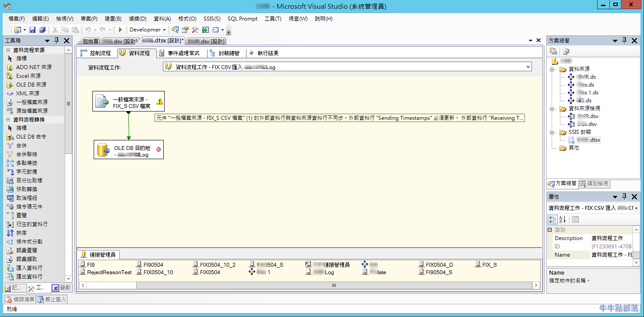644x317 pixels.
Task: Open the 資料流程工作 dropdown list
Action: click(528, 67)
